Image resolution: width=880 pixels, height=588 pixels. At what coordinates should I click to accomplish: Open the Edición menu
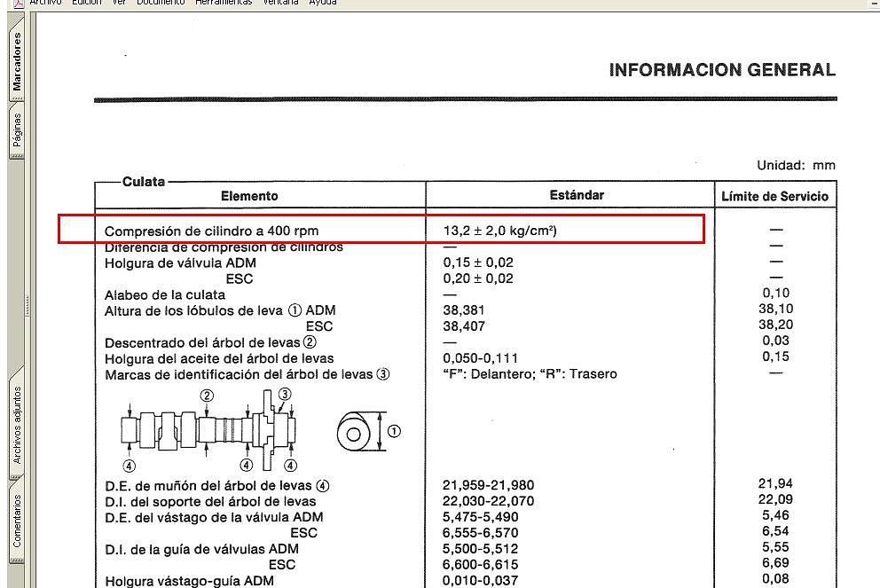(x=87, y=3)
